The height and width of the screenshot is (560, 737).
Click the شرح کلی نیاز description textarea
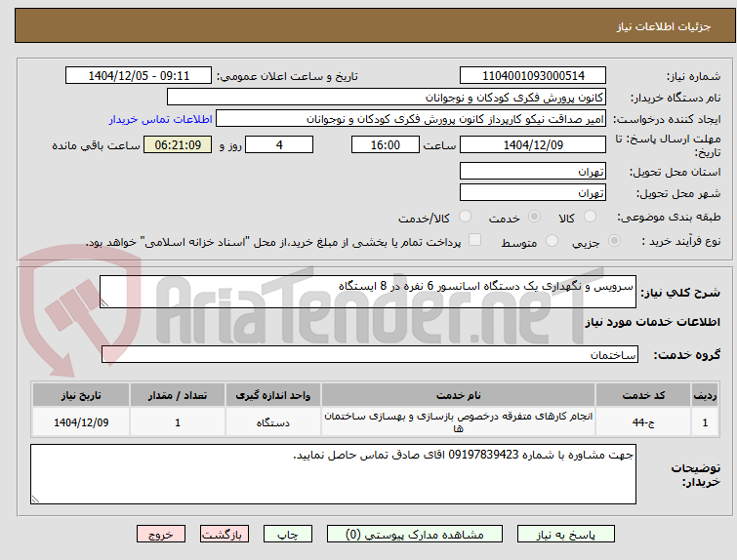coord(368,292)
